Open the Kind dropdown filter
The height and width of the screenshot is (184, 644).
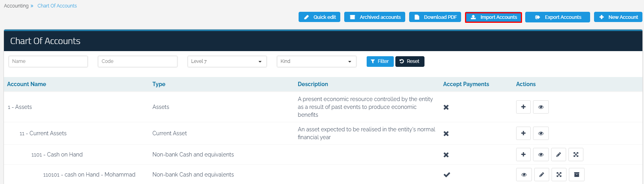point(316,61)
